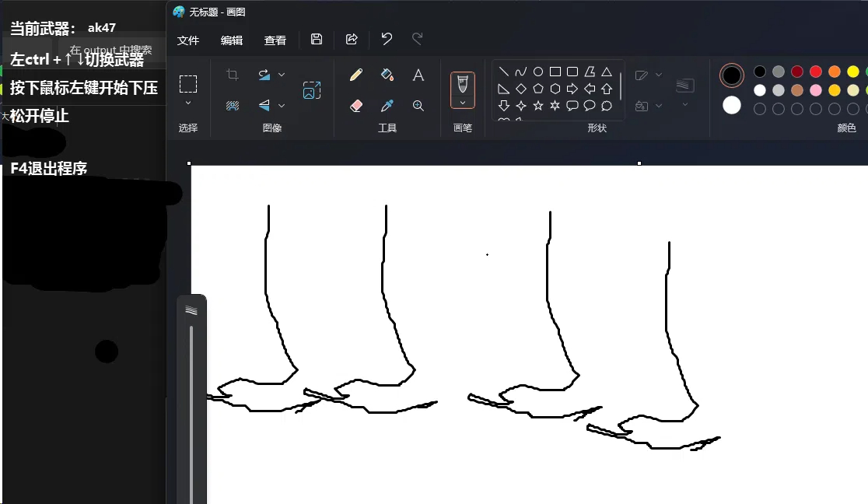
Task: Select the red color swatch
Action: [814, 71]
